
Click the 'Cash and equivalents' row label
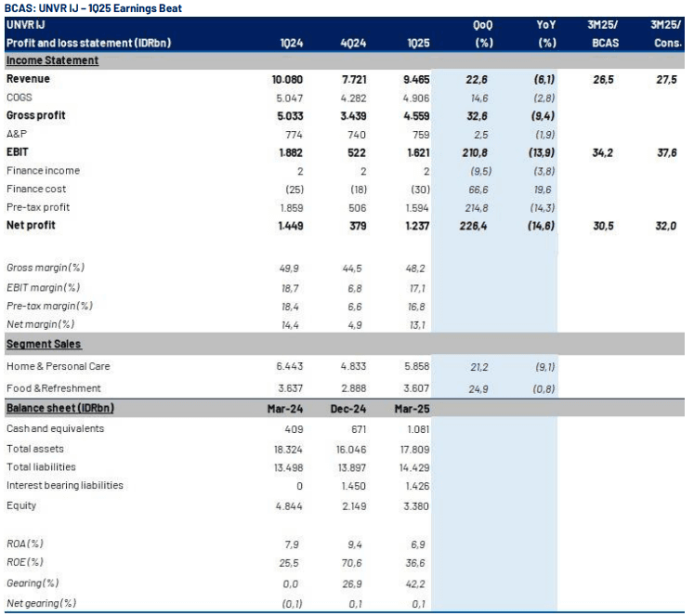point(56,429)
